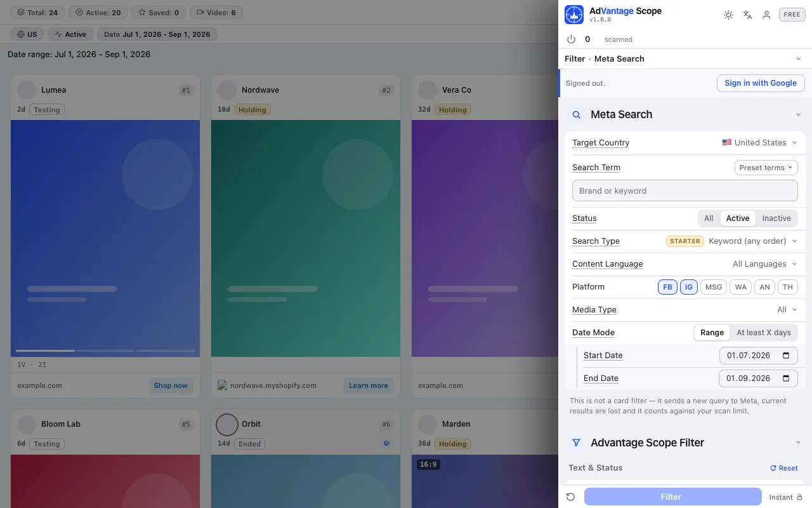Click the Advantage Scope Filter funnel icon
Image resolution: width=812 pixels, height=508 pixels.
coord(577,443)
